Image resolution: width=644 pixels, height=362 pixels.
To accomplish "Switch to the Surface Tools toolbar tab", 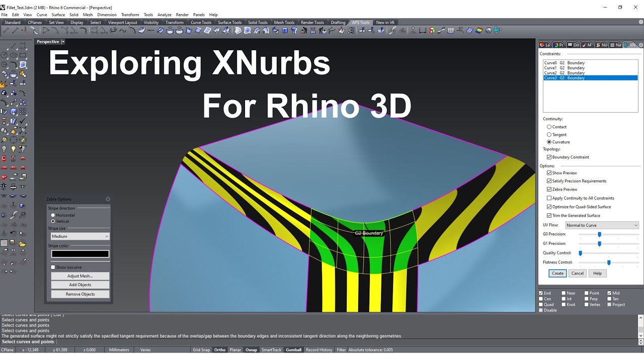I will click(229, 22).
